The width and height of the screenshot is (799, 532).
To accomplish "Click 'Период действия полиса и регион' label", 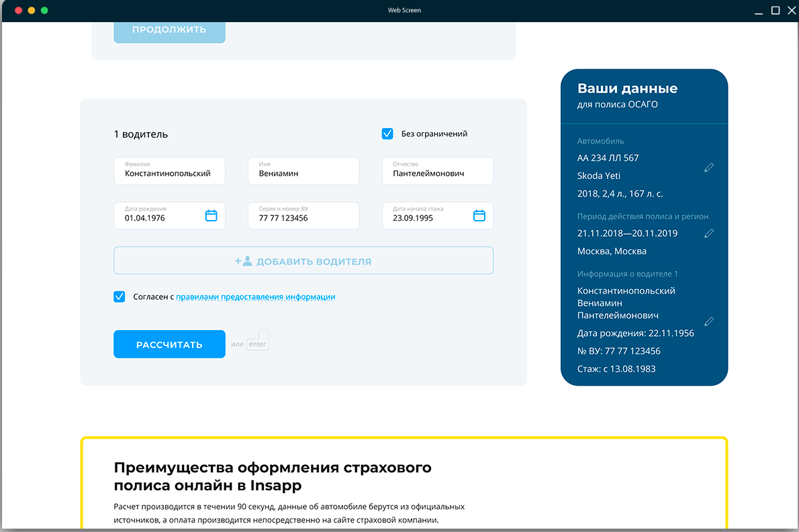I will click(x=643, y=217).
